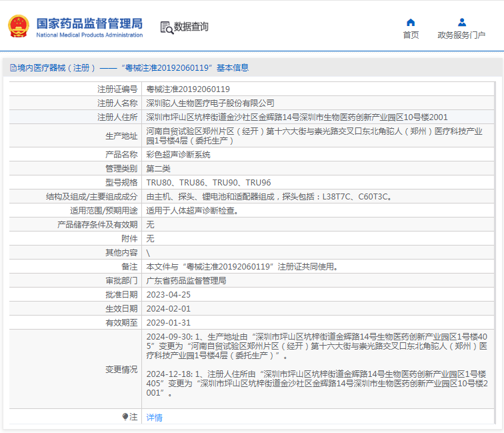The image size is (504, 433).
Task: Click the government services person icon
Action: pos(462,22)
